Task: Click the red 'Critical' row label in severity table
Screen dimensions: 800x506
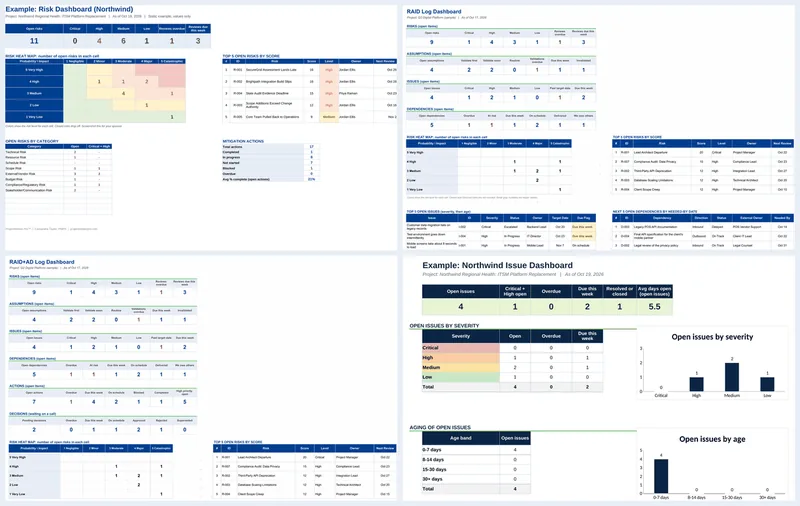Action: [460, 348]
